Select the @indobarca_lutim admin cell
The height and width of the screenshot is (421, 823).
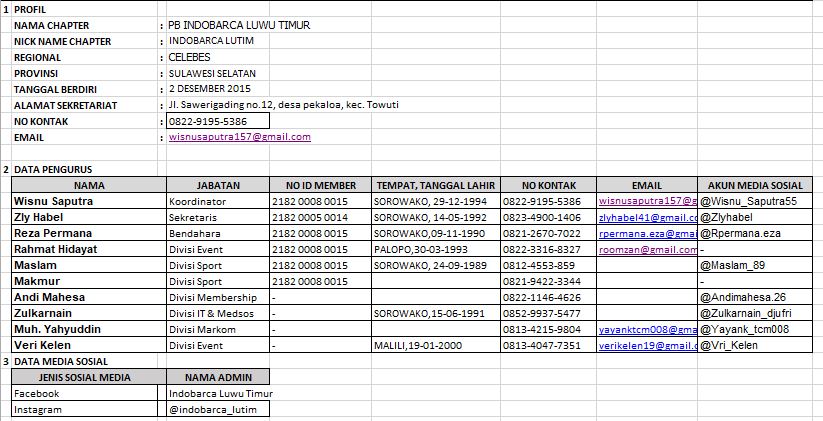(x=218, y=409)
